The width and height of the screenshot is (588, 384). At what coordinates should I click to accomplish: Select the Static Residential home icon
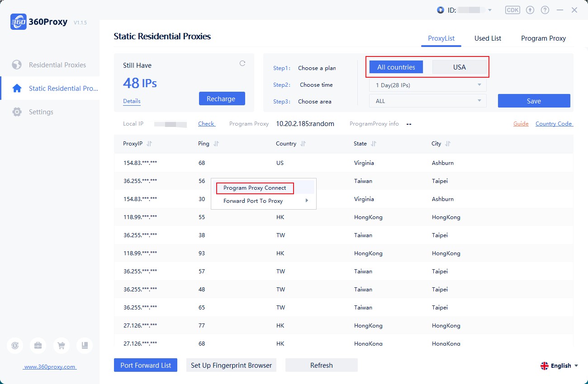point(17,89)
